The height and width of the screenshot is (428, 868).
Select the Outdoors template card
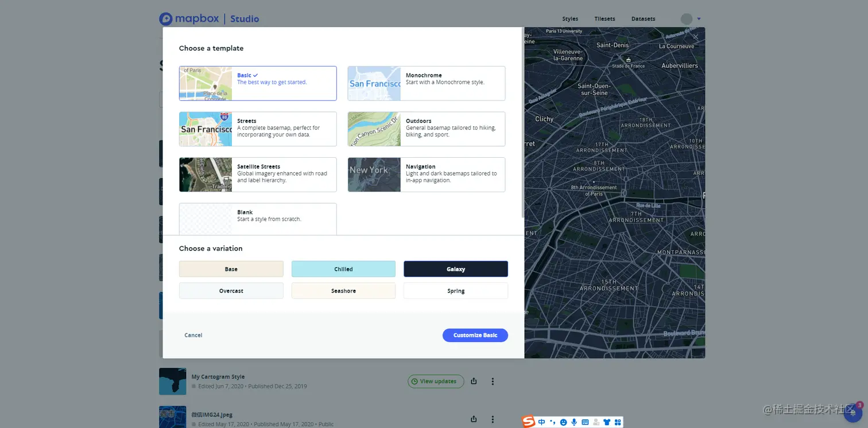tap(427, 129)
